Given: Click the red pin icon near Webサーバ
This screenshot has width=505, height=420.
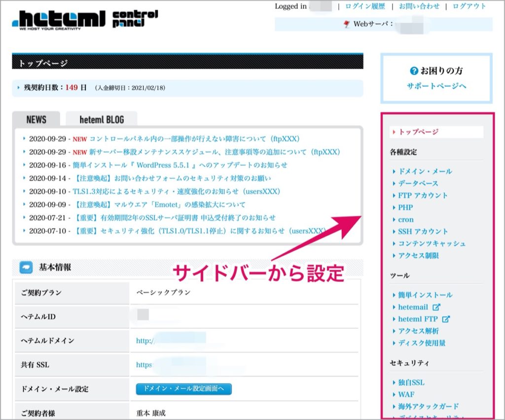Looking at the screenshot, I should 347,24.
